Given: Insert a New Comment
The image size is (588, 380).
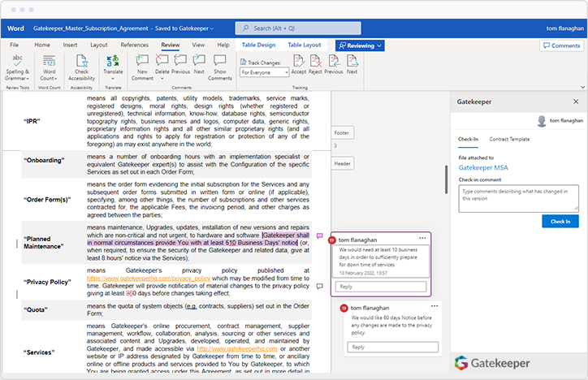Looking at the screenshot, I should tap(143, 65).
